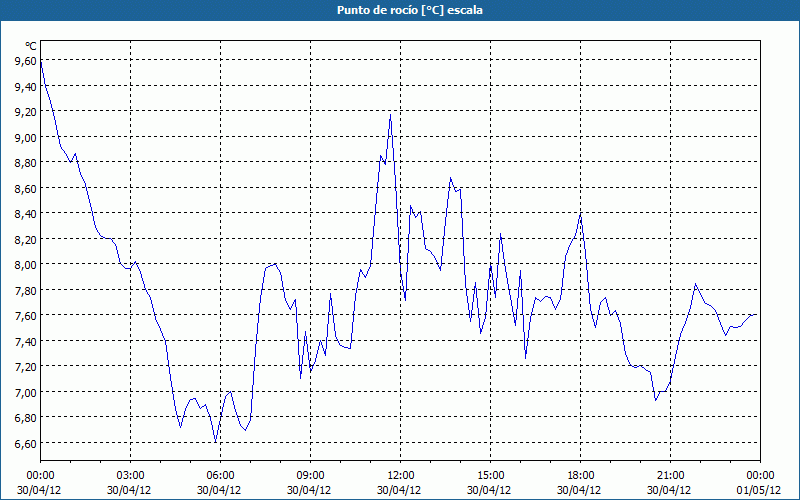Click the °C unit label above the axis

pyautogui.click(x=31, y=46)
